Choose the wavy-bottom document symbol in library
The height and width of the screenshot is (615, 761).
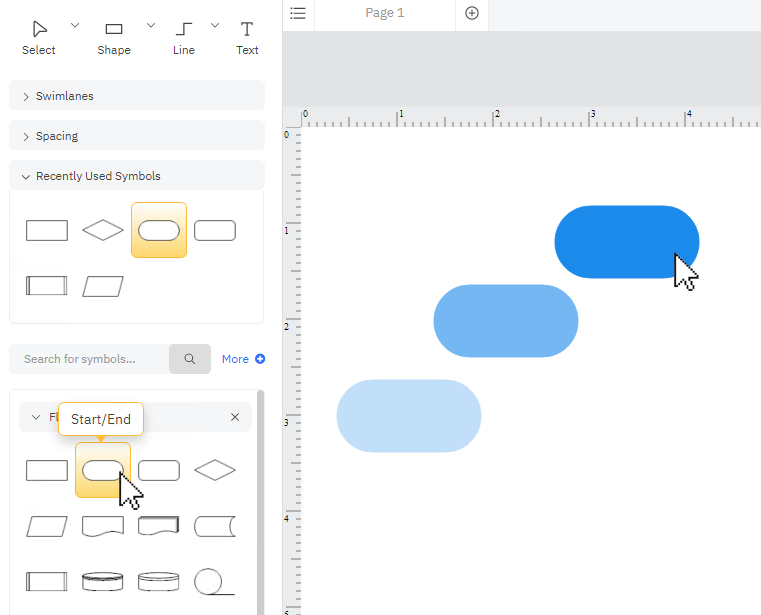pos(103,526)
